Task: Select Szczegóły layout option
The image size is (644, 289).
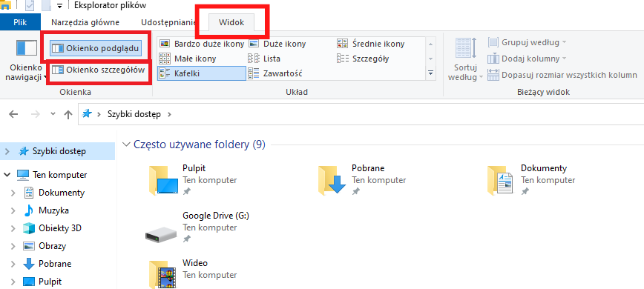Action: [x=363, y=59]
